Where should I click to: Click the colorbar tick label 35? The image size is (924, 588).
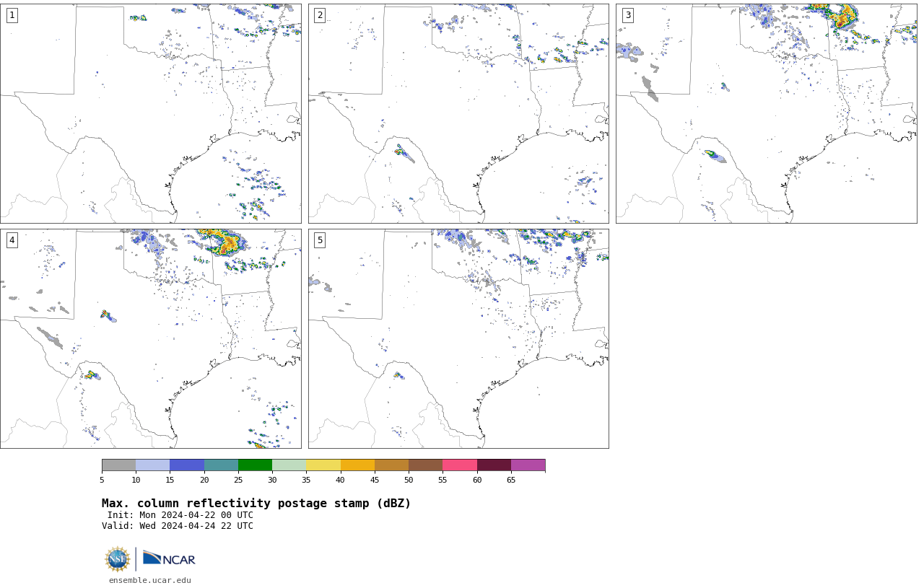tap(306, 480)
